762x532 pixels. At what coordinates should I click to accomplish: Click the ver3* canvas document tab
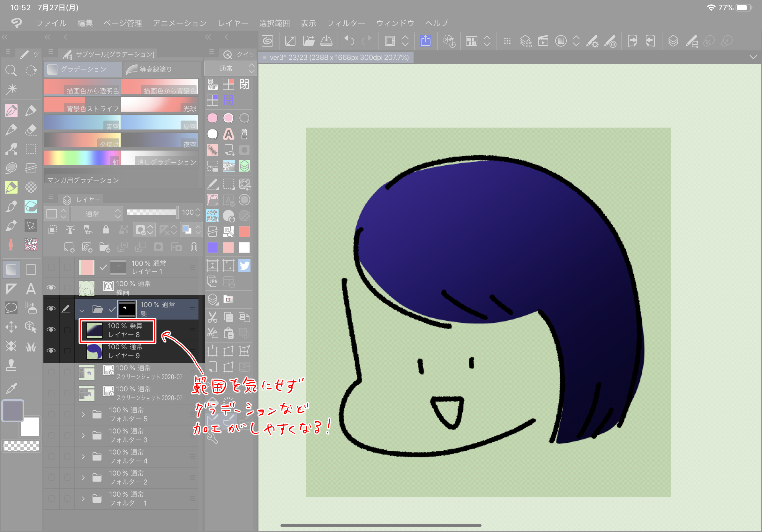[x=336, y=57]
